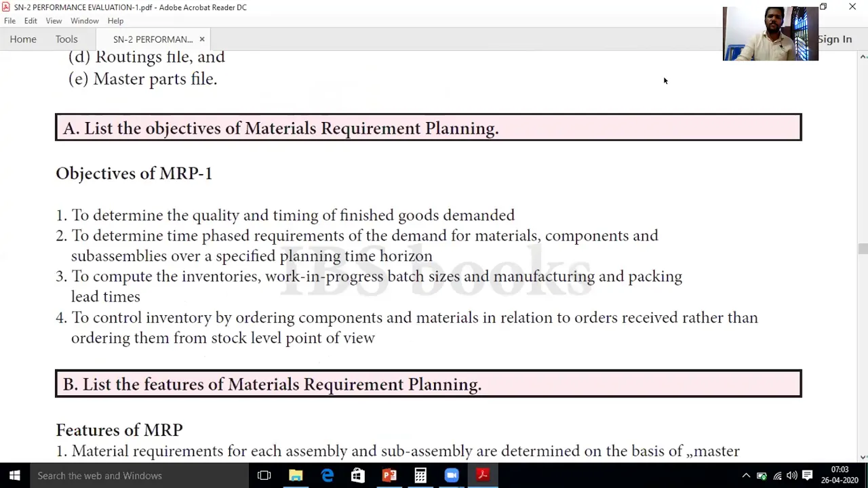The height and width of the screenshot is (488, 868).
Task: Click the heading 'B. List the features of Materials Requirement Planning.'
Action: (272, 384)
